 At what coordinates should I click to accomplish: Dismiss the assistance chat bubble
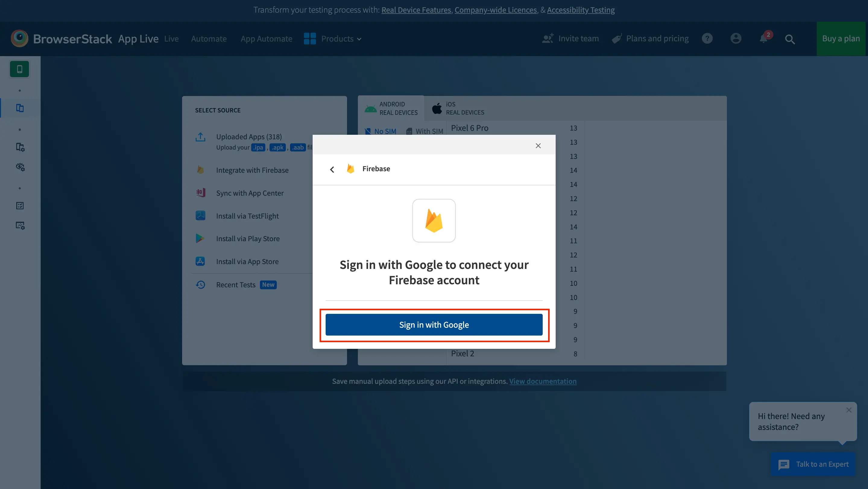point(848,410)
